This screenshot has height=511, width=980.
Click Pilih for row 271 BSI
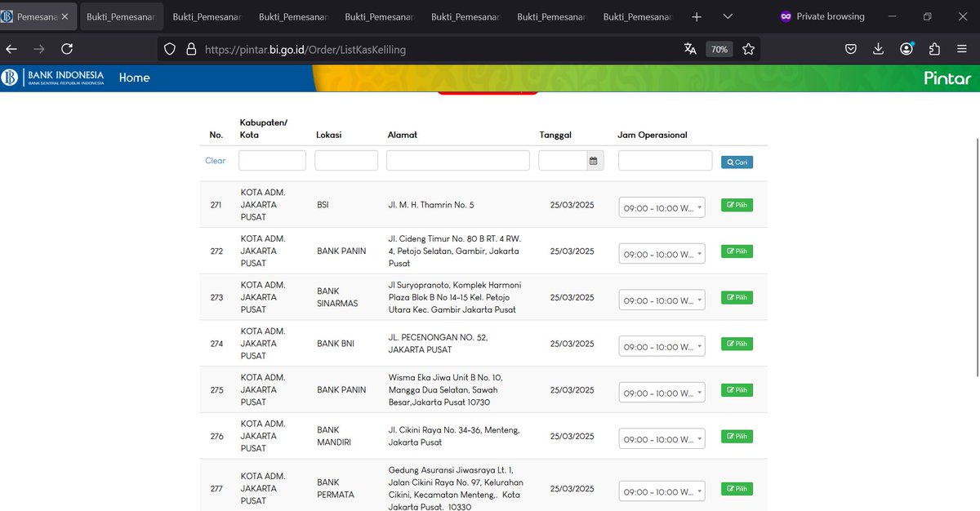tap(737, 205)
